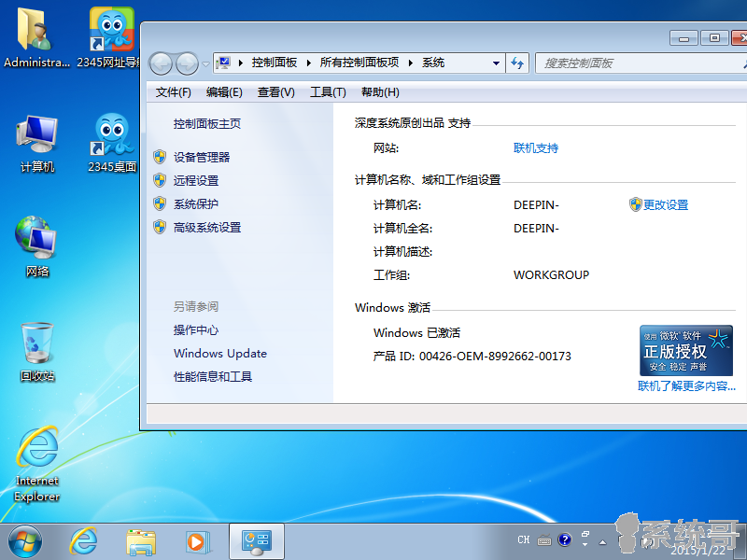Viewport: 747px width, 560px height.
Task: Select the product ID text 00426-OEM-8992662-00173
Action: 495,357
